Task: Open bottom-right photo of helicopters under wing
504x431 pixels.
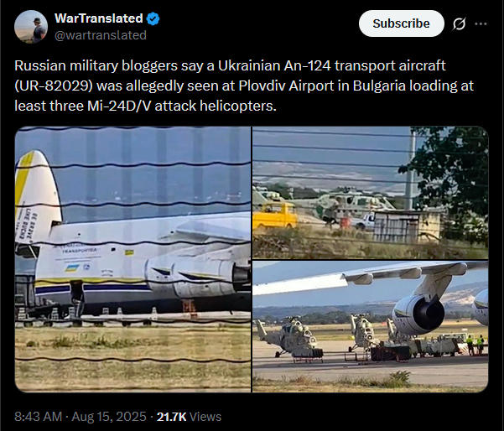Action: click(x=371, y=326)
